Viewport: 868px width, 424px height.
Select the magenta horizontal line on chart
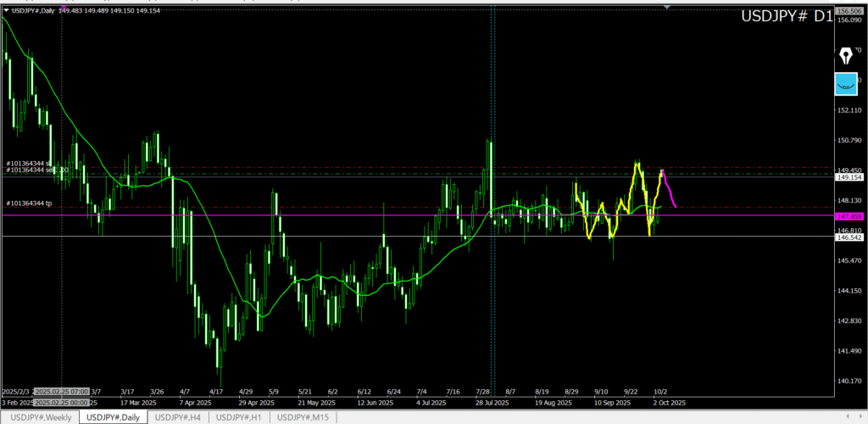pos(339,215)
